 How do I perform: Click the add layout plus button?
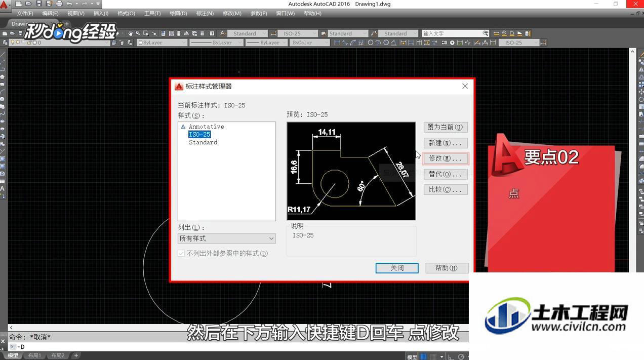point(76,355)
